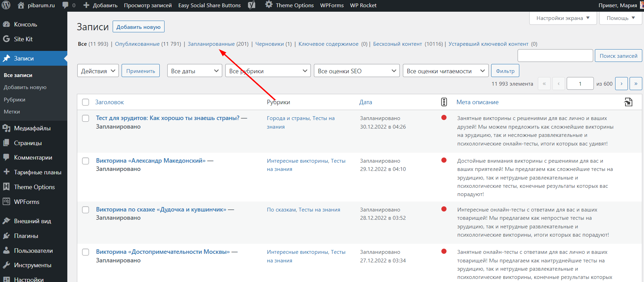Check the box for «Александр Македонский» post
This screenshot has height=282, width=644.
coord(86,161)
